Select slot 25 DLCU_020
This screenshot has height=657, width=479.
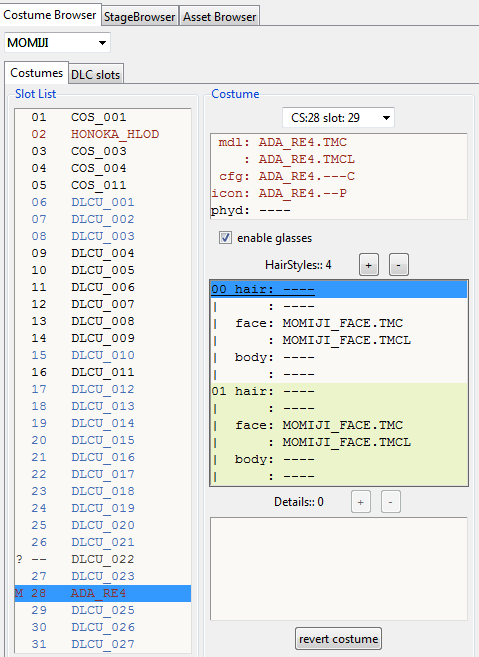103,525
